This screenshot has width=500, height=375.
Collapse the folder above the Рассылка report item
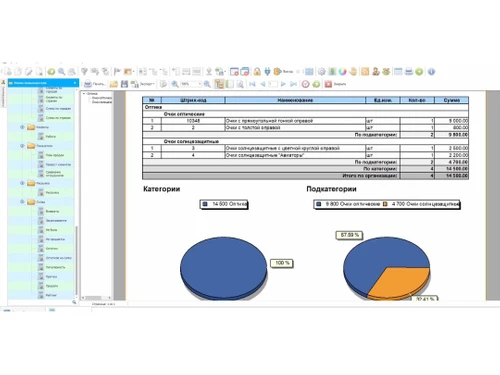22,183
